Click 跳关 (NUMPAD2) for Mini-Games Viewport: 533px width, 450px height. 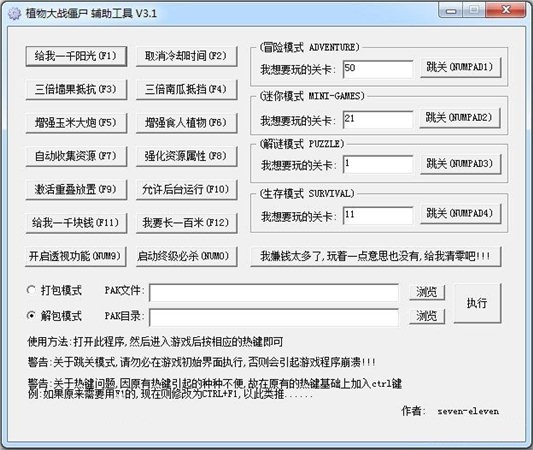460,118
